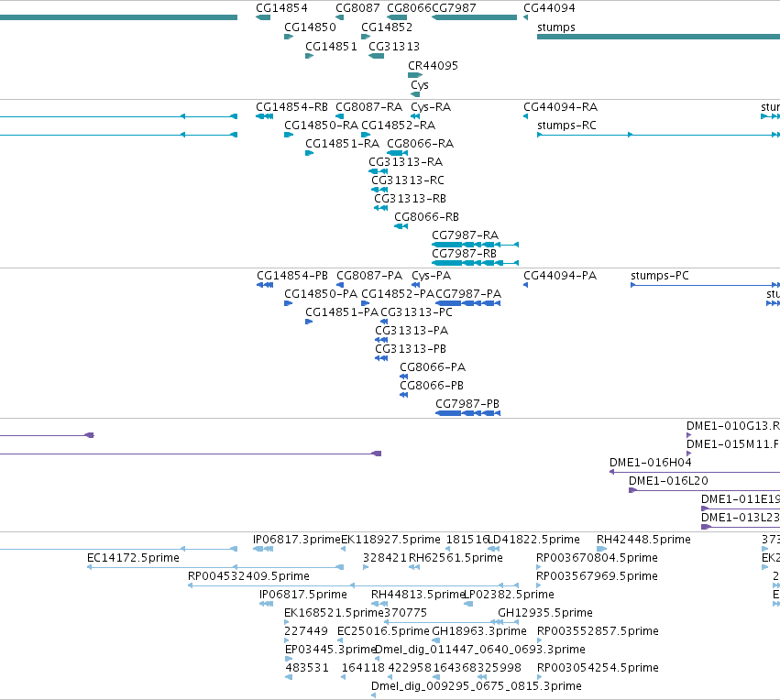The height and width of the screenshot is (700, 780).
Task: Click the CG44094-PA protein label
Action: [560, 276]
